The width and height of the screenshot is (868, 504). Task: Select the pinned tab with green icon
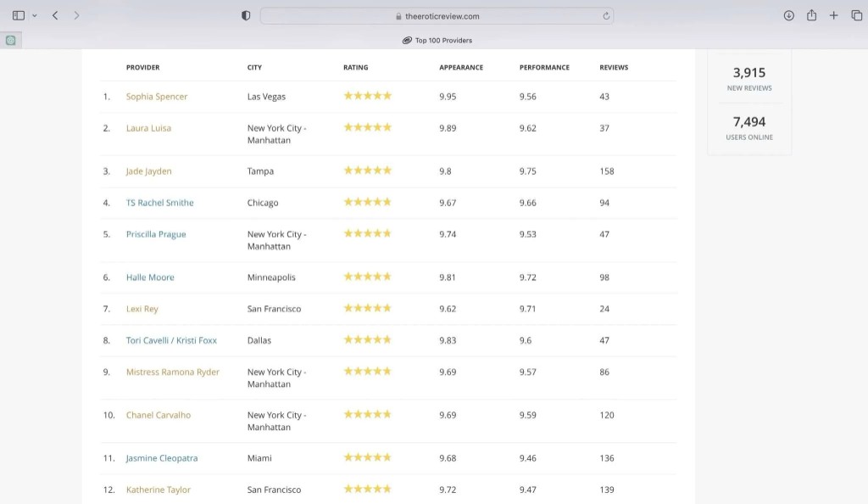pyautogui.click(x=10, y=40)
